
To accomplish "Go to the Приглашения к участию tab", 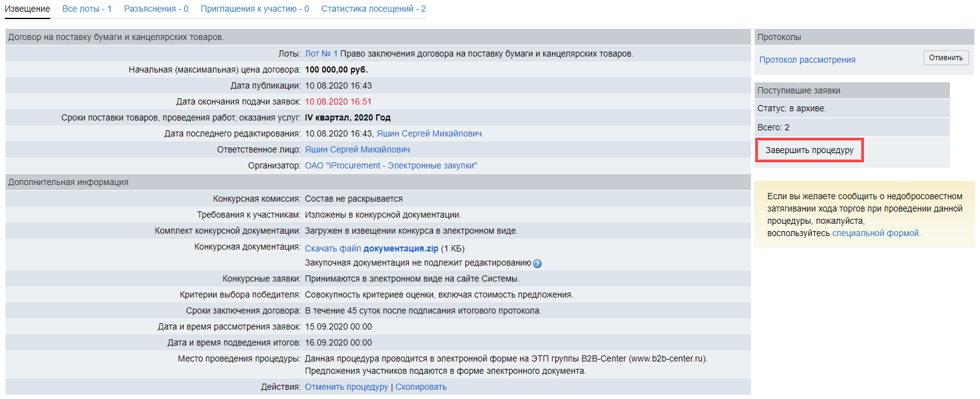I will click(255, 9).
